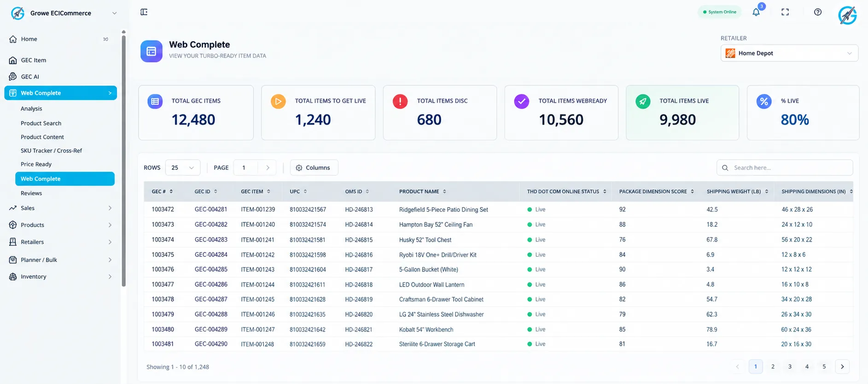This screenshot has height=384, width=868.
Task: Go to pagination page 4
Action: (807, 367)
